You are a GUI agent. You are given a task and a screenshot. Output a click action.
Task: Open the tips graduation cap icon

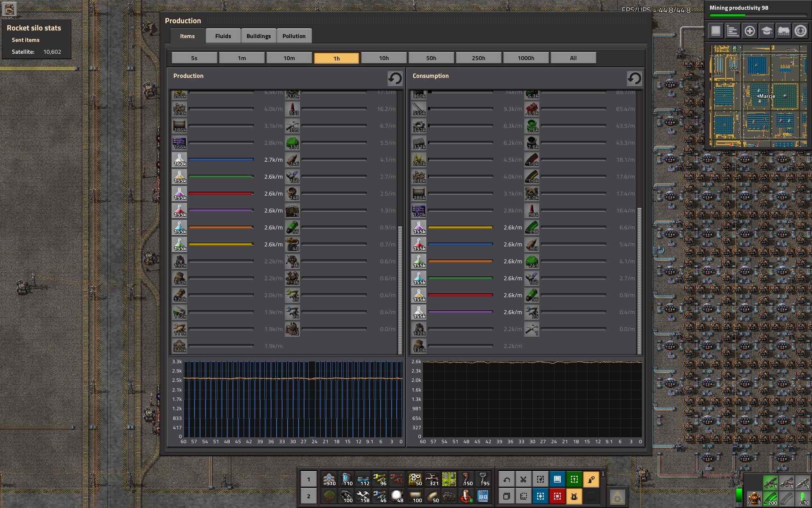click(x=766, y=31)
